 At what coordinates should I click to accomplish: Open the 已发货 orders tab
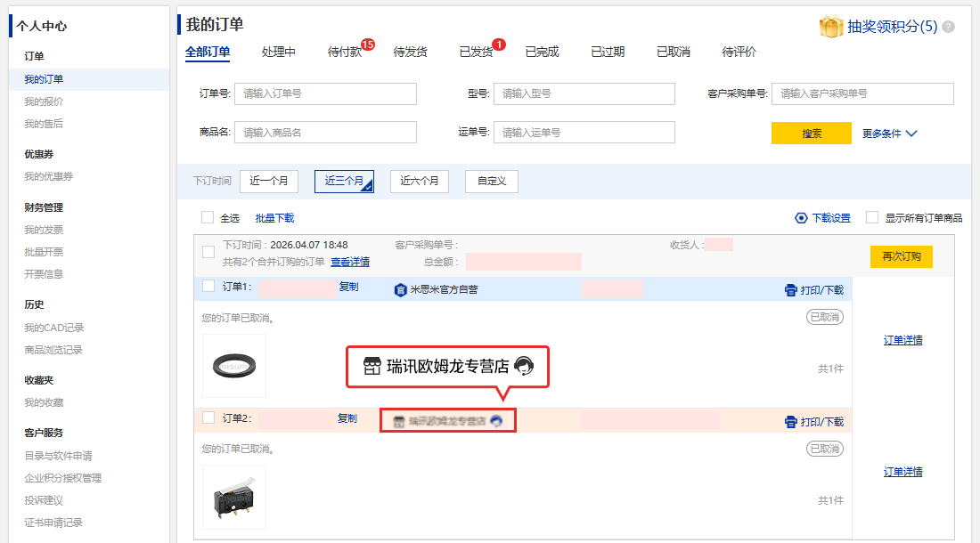[476, 53]
